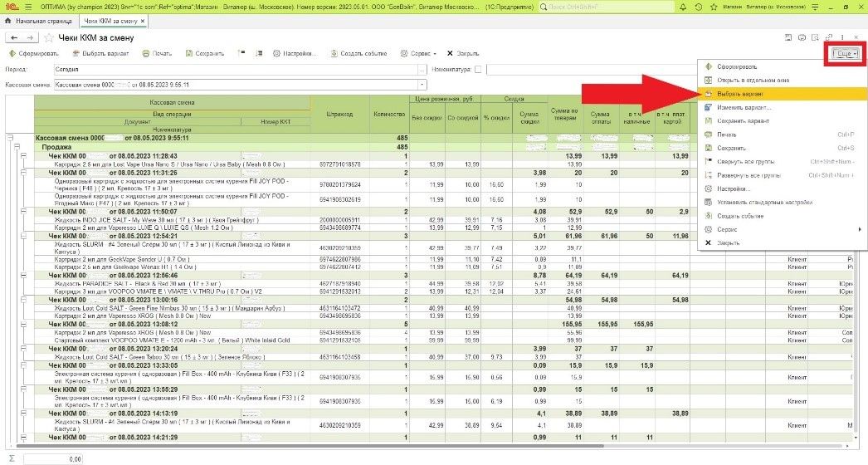Click the navigate back arrow
This screenshot has height=465, width=868.
(x=14, y=38)
